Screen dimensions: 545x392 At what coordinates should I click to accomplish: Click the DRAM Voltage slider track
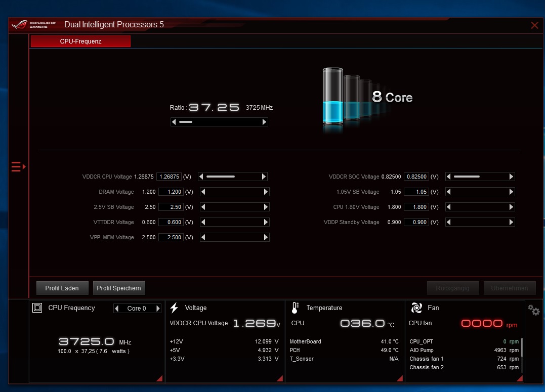[x=235, y=192]
